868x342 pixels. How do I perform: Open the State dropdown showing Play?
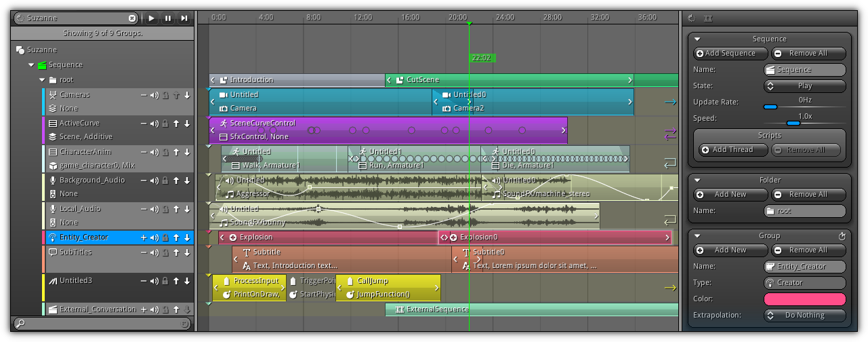tap(805, 86)
